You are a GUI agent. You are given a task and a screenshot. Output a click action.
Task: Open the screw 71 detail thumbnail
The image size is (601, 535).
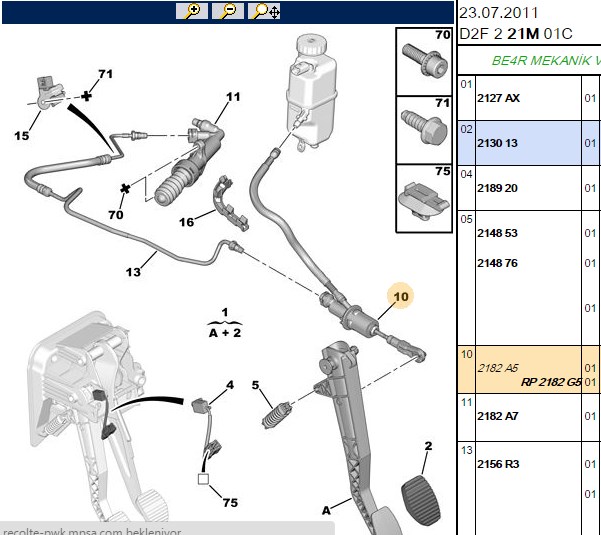[424, 130]
